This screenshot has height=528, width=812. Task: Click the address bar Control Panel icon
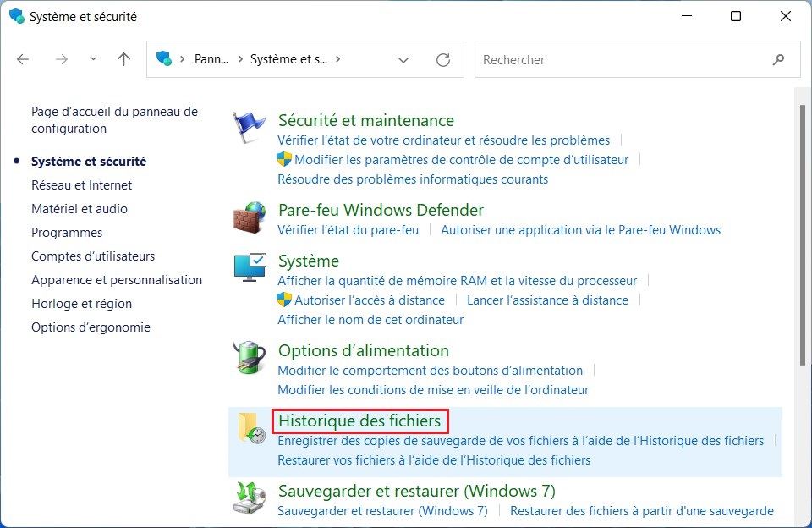pos(164,58)
